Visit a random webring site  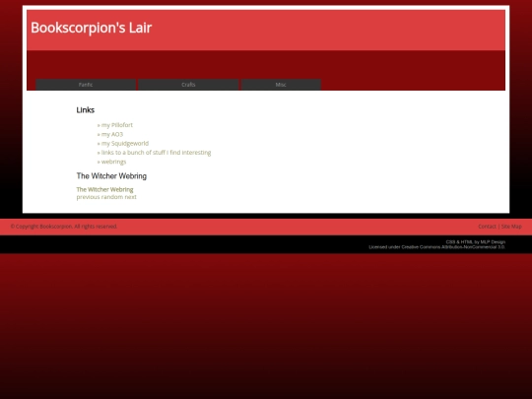[x=112, y=197]
